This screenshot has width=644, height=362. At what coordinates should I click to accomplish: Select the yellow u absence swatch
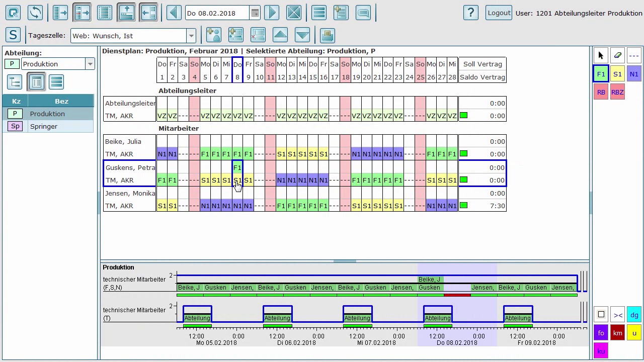pos(634,333)
